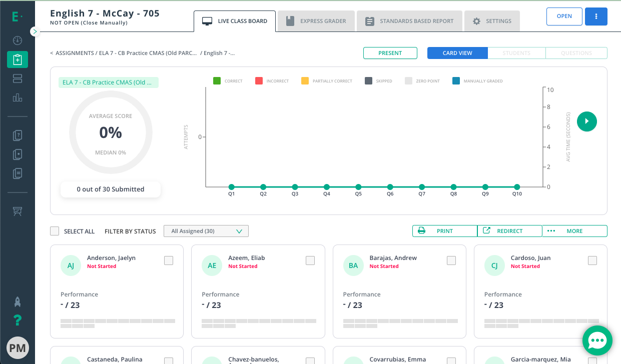Screen dimensions: 621x364
Task: Click the PRESENT button
Action: [390, 53]
